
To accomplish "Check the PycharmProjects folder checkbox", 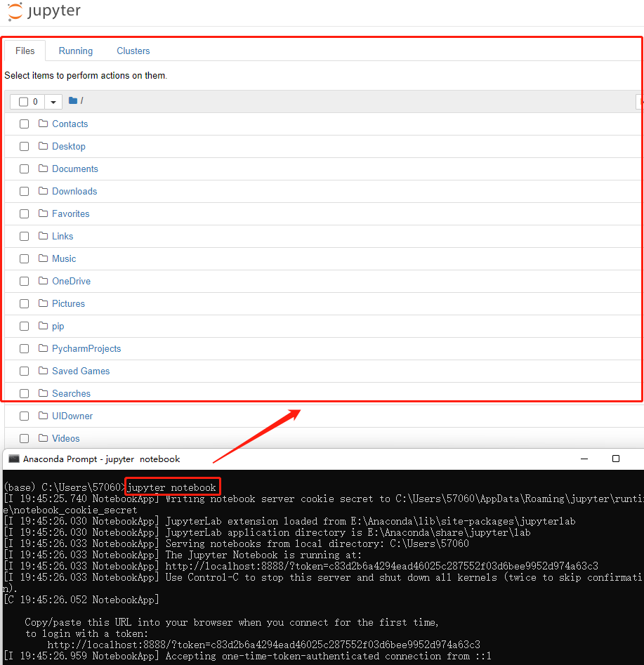I will (24, 348).
